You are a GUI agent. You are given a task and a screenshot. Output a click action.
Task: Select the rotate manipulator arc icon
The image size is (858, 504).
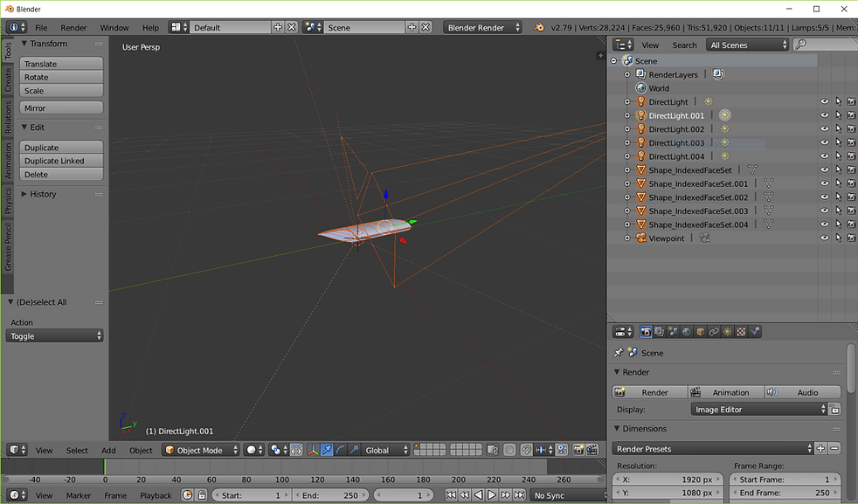point(341,450)
